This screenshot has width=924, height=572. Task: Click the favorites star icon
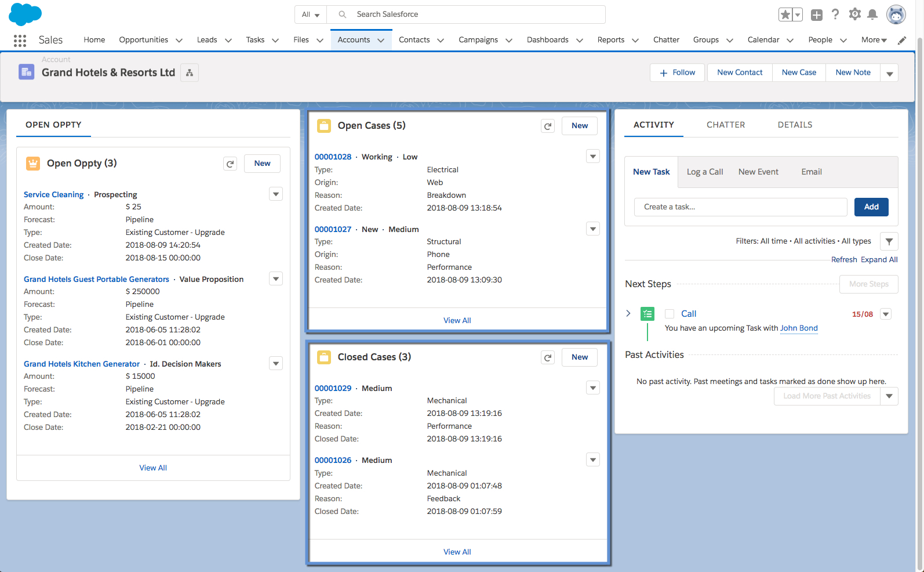click(785, 15)
